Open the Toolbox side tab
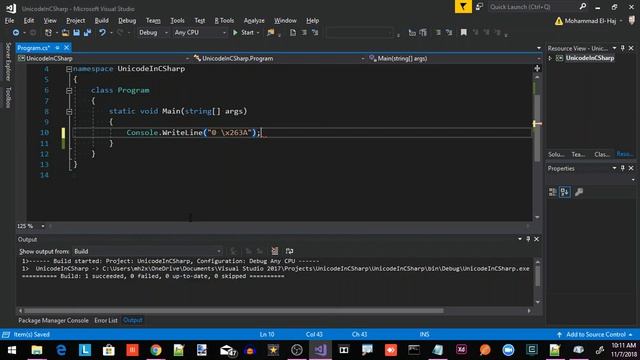The image size is (640, 360). coord(8,98)
